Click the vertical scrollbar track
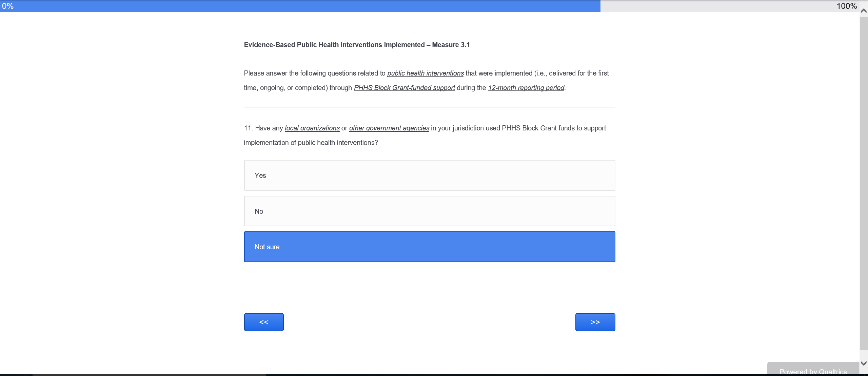Screen dimensions: 868x376 [864, 183]
